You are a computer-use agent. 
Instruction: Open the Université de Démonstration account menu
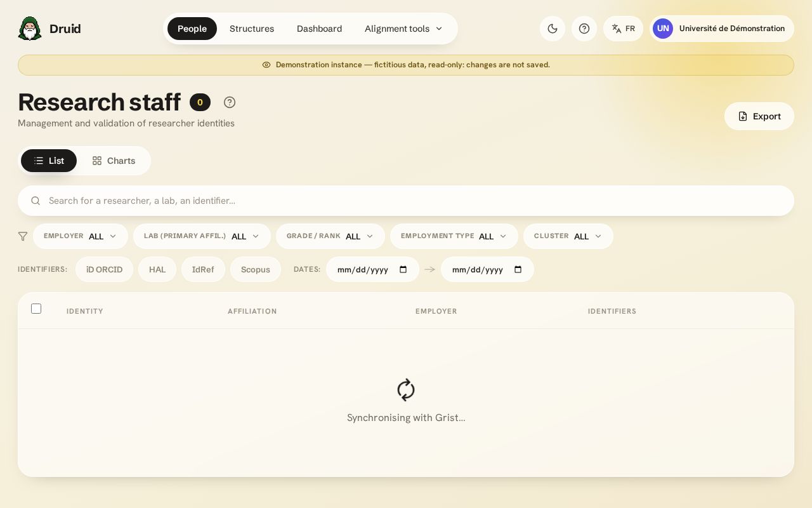722,29
